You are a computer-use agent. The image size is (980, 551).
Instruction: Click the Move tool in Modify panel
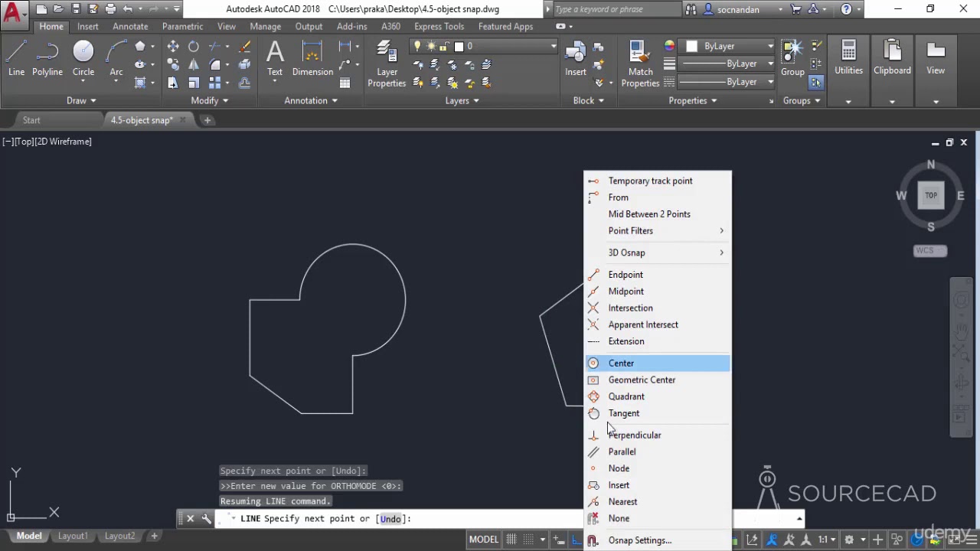(x=173, y=47)
